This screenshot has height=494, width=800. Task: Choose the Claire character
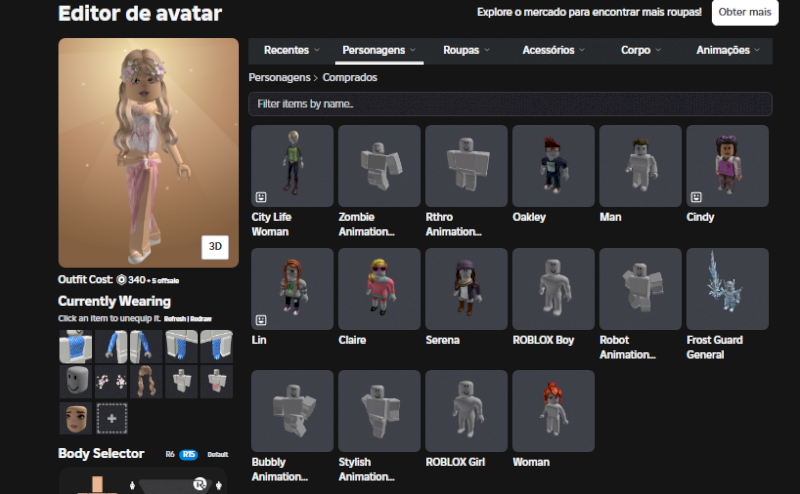tap(379, 289)
